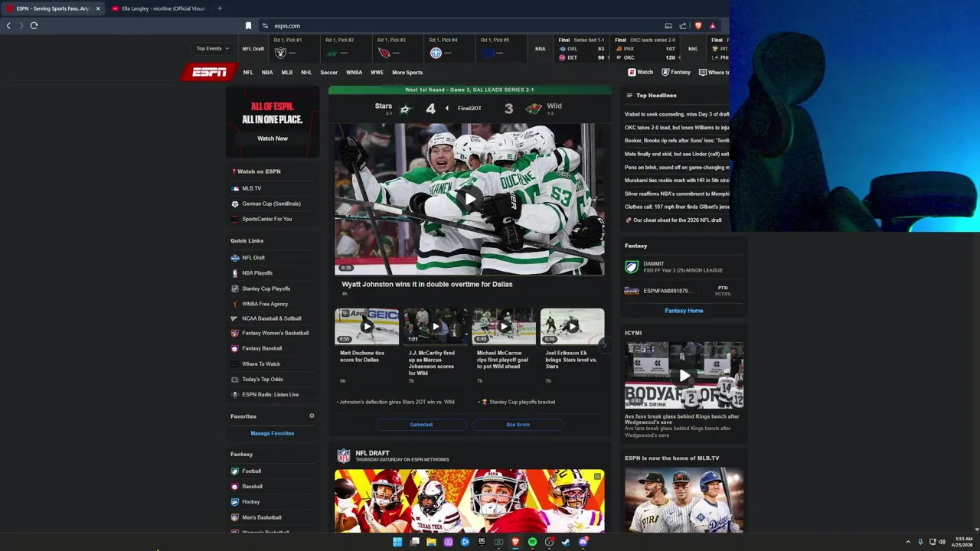Click the ESPN logo
The image size is (980, 551).
coord(208,72)
